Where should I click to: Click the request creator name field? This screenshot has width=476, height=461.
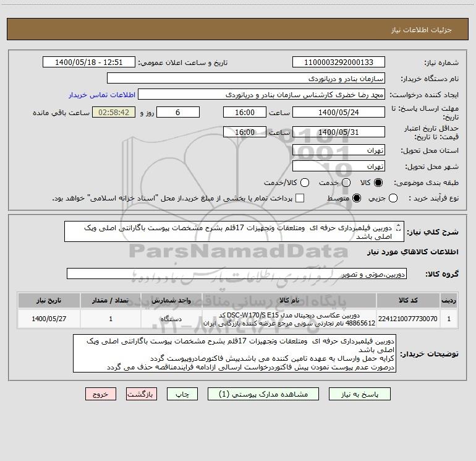click(261, 94)
